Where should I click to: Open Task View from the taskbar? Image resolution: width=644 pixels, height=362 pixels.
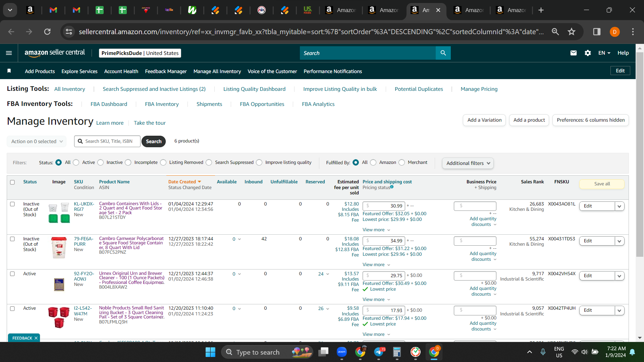point(324,352)
